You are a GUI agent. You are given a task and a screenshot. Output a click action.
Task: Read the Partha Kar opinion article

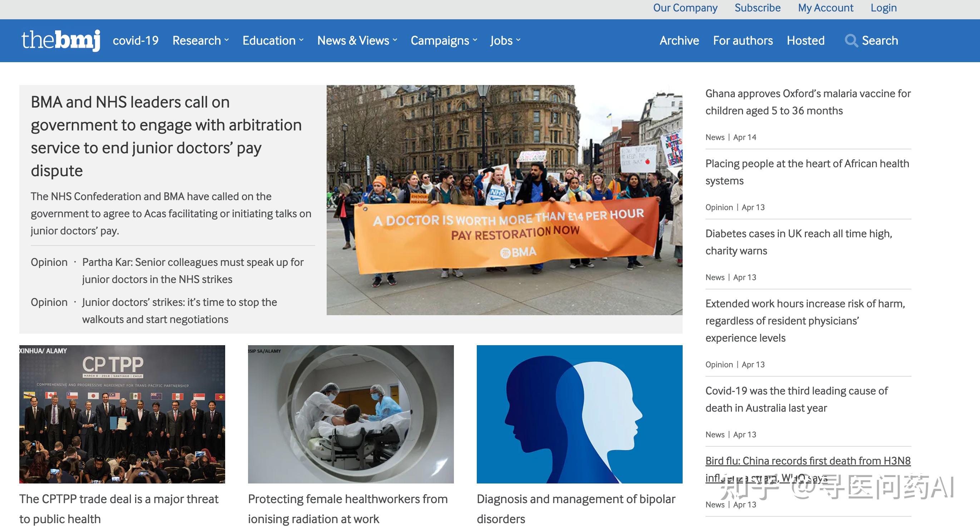193,271
